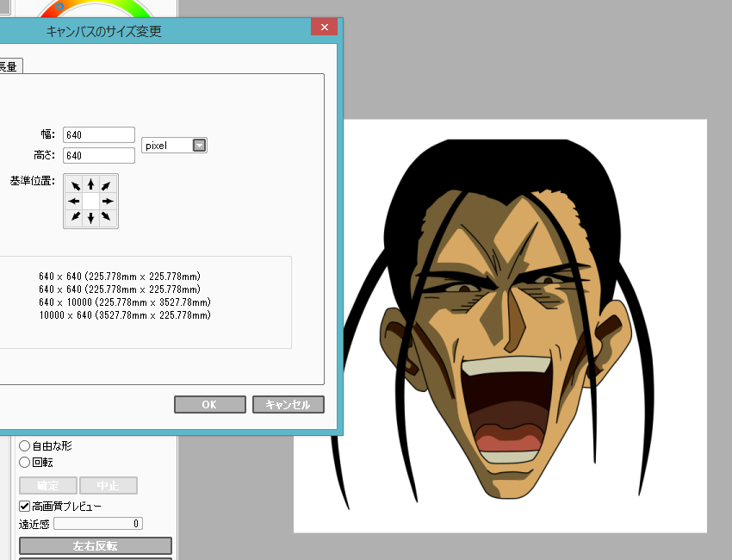Viewport: 732px width, 560px height.
Task: Confirm canvas resize with OK
Action: pos(210,404)
